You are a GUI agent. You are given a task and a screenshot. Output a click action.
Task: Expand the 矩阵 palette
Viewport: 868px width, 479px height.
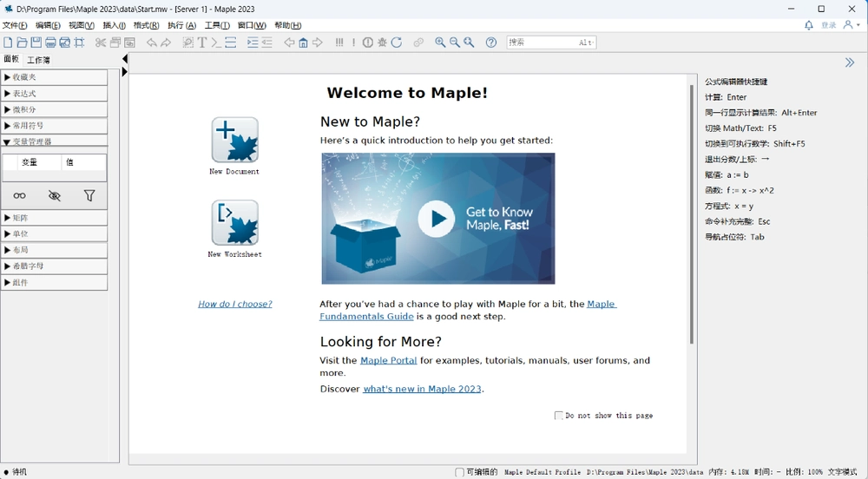point(54,218)
